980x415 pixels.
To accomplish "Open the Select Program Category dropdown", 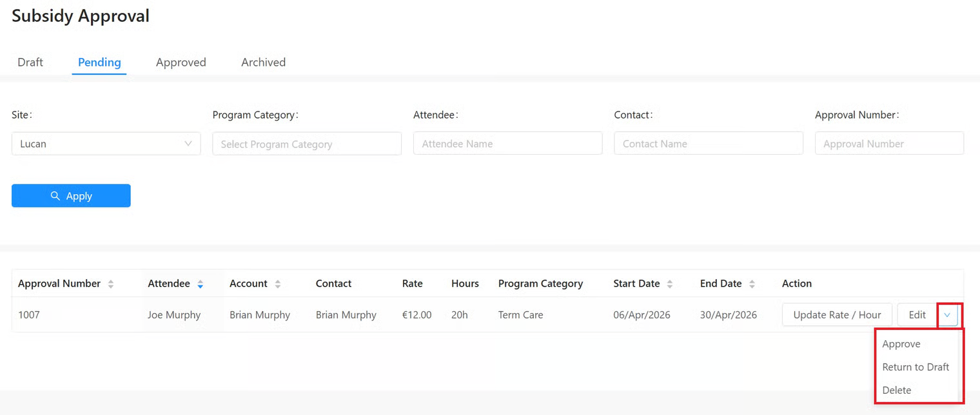I will 306,144.
